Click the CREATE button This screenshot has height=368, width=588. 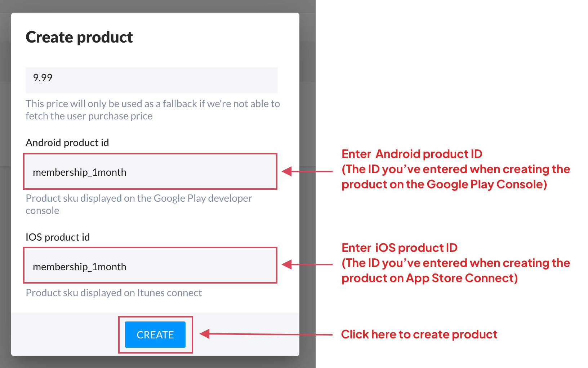tap(155, 335)
